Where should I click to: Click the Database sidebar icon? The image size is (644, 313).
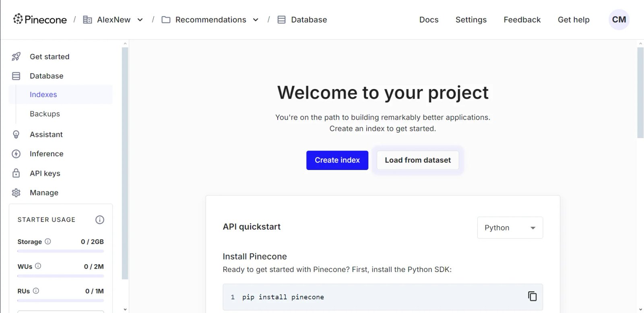pyautogui.click(x=16, y=76)
